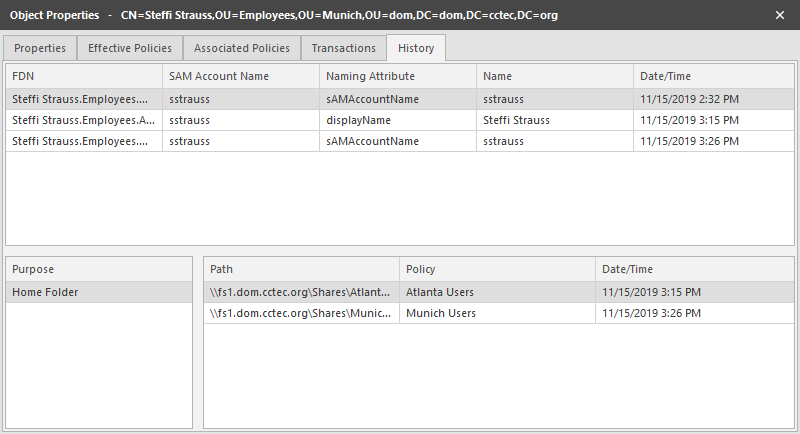The height and width of the screenshot is (434, 800).
Task: Open the Effective Policies tab
Action: 130,48
